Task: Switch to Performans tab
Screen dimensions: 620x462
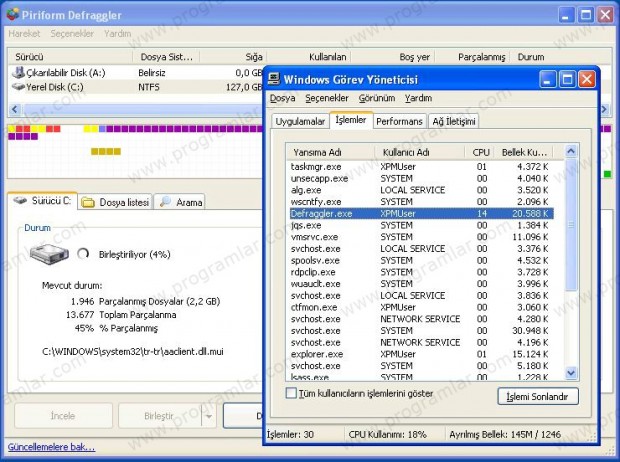Action: (399, 121)
